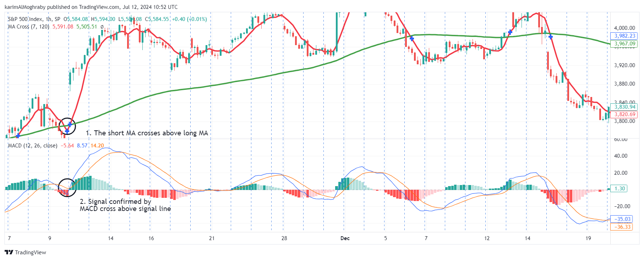Click the 5 date label on time axis
The image size is (644, 260).
[386, 238]
